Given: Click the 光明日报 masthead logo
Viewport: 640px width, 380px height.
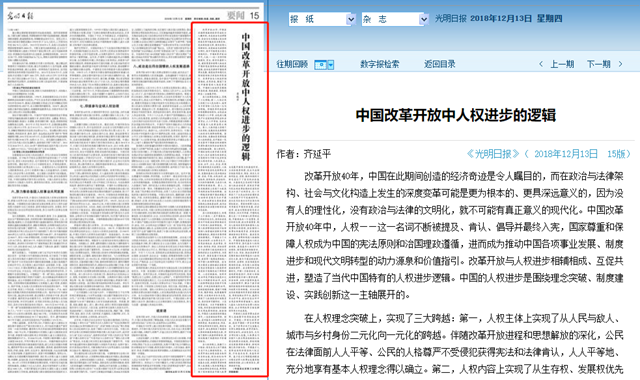Looking at the screenshot, I should [x=20, y=16].
